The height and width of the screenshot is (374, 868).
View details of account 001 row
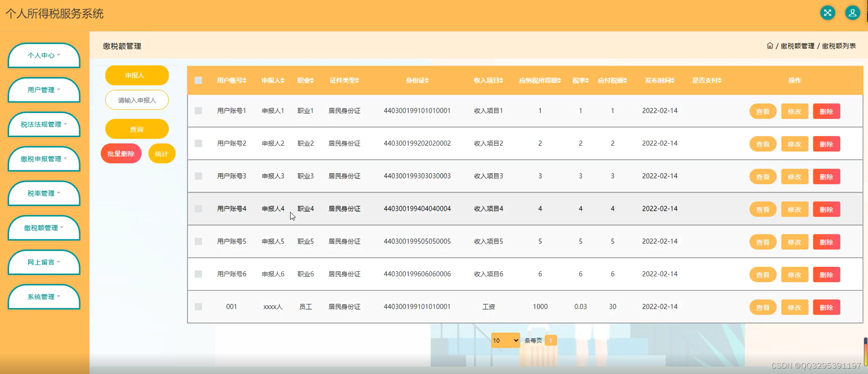(763, 308)
